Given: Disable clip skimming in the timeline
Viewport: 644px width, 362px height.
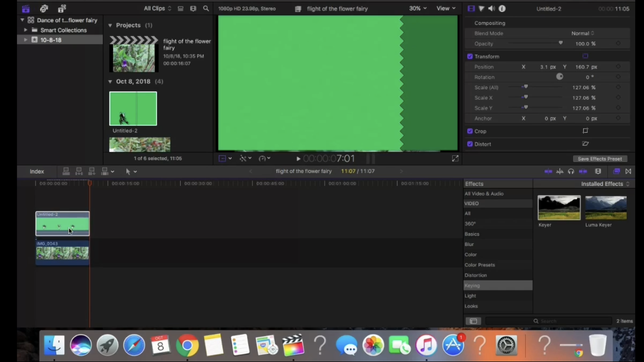Looking at the screenshot, I should (548, 171).
